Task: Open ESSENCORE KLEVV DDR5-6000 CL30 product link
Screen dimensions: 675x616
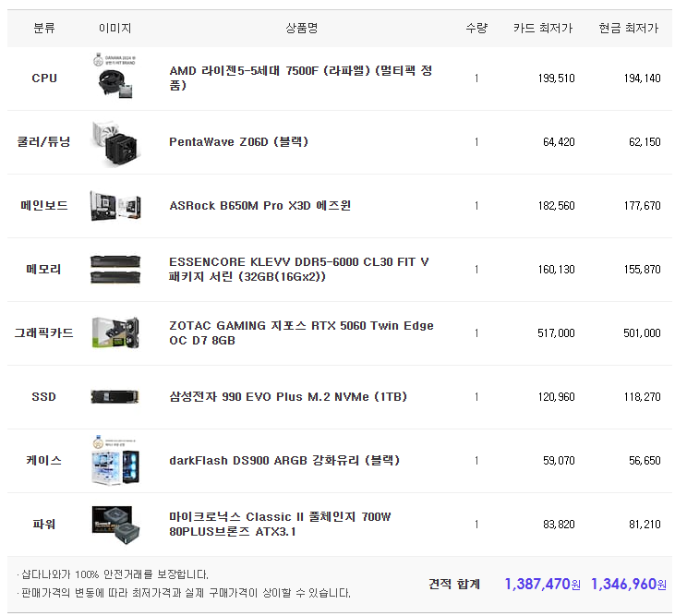Action: [x=299, y=269]
